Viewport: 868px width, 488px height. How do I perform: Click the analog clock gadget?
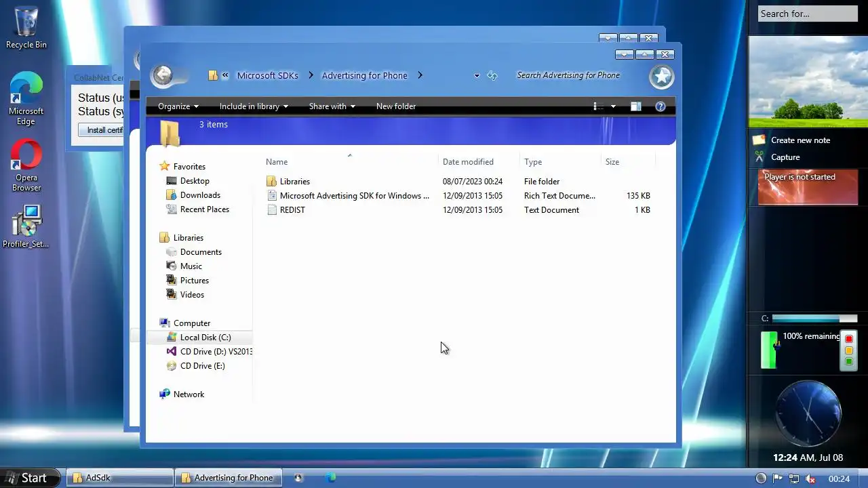tap(808, 414)
